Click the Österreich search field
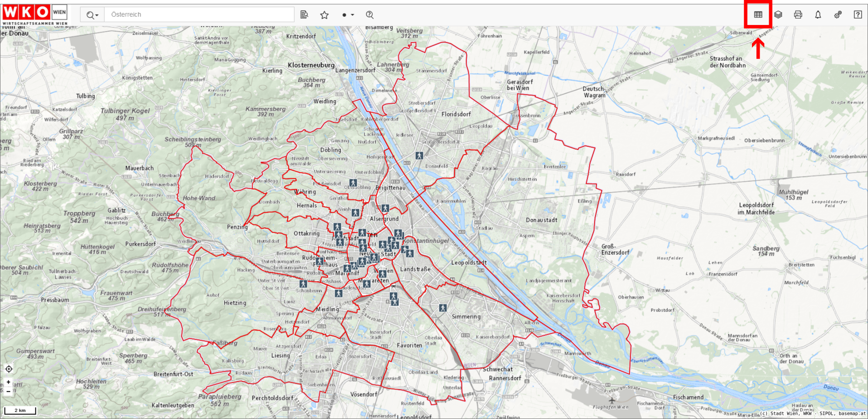This screenshot has height=419, width=868. 199,15
